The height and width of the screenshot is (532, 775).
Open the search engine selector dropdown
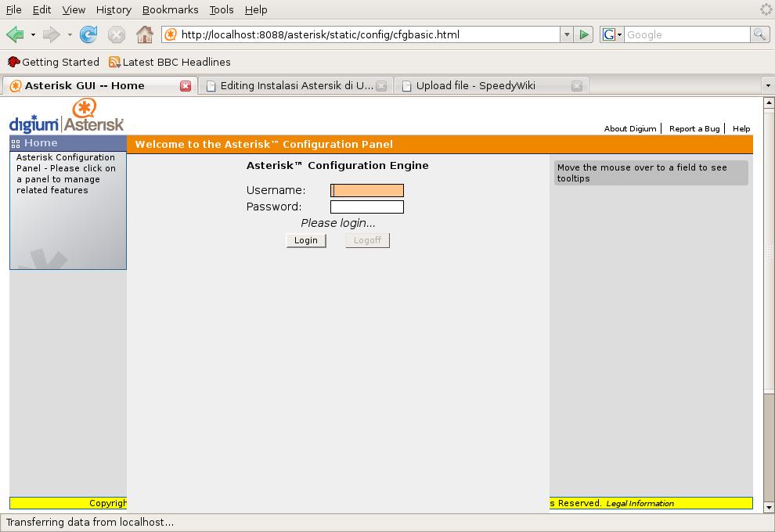(x=612, y=34)
